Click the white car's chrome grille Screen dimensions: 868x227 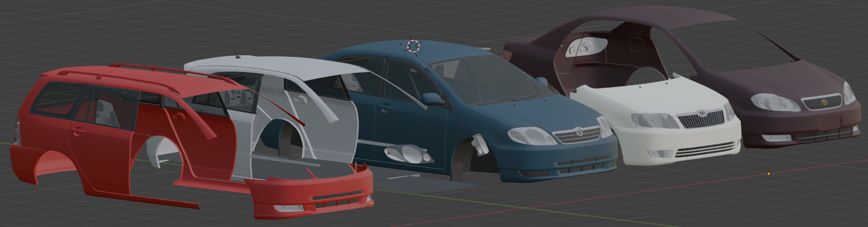click(x=701, y=119)
